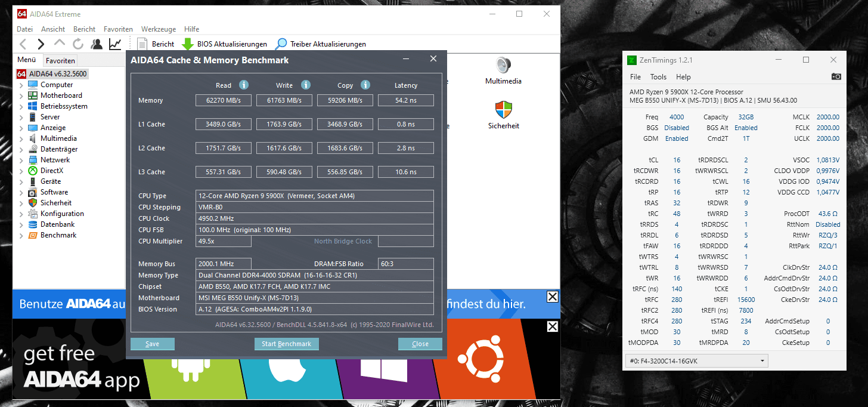Image resolution: width=868 pixels, height=407 pixels.
Task: Select AIDA64 v6.32.5600 root tree item
Action: pos(52,74)
